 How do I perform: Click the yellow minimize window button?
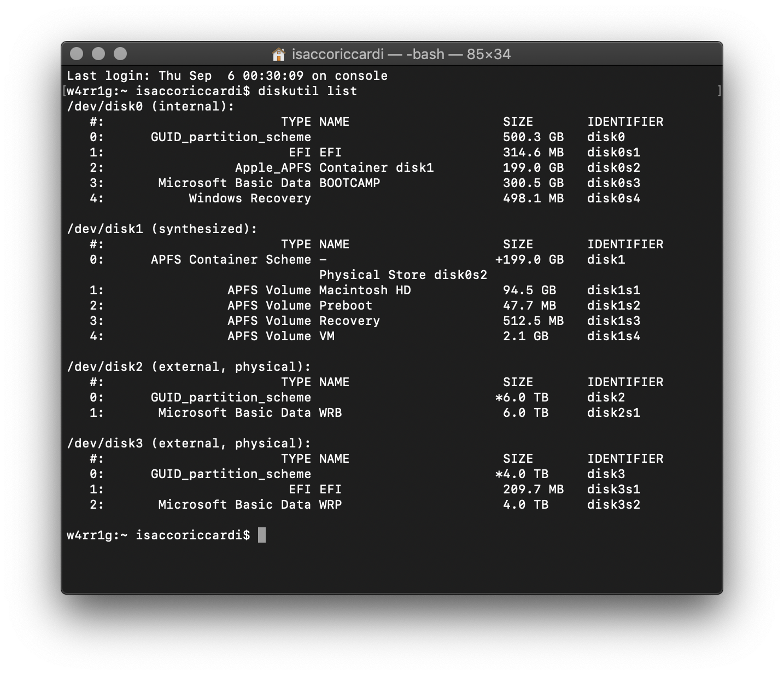[98, 54]
